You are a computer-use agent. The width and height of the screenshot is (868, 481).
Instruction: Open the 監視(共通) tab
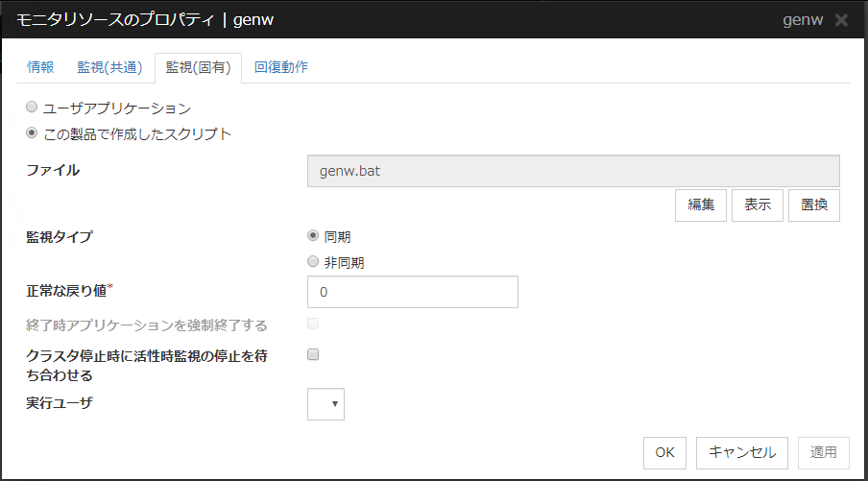point(109,67)
